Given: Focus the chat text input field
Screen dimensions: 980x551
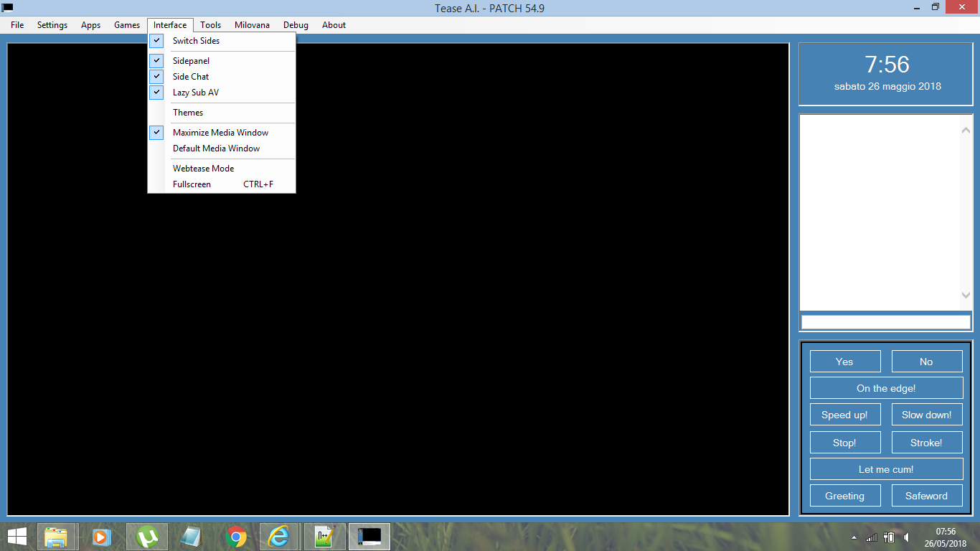Looking at the screenshot, I should coord(886,322).
